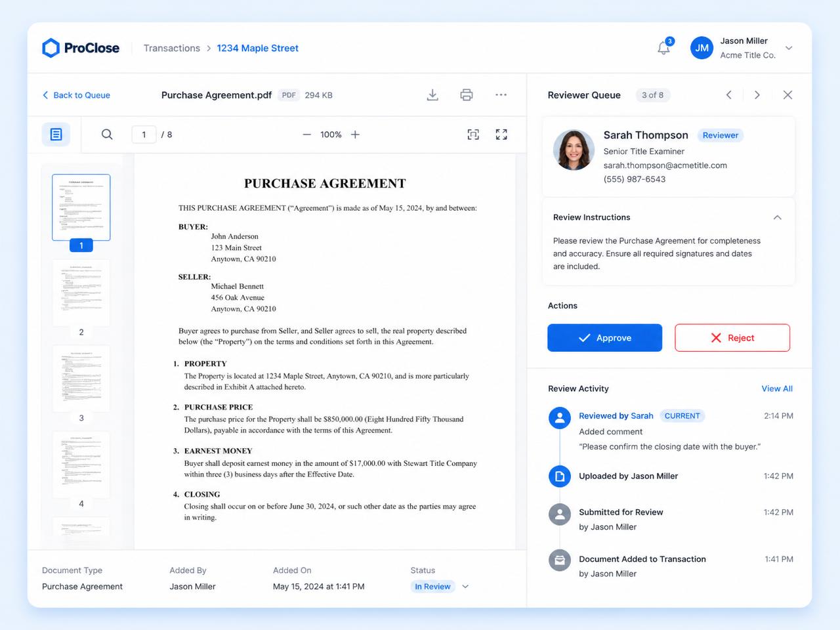Select page 2 thumbnail
840x630 pixels.
pos(81,293)
